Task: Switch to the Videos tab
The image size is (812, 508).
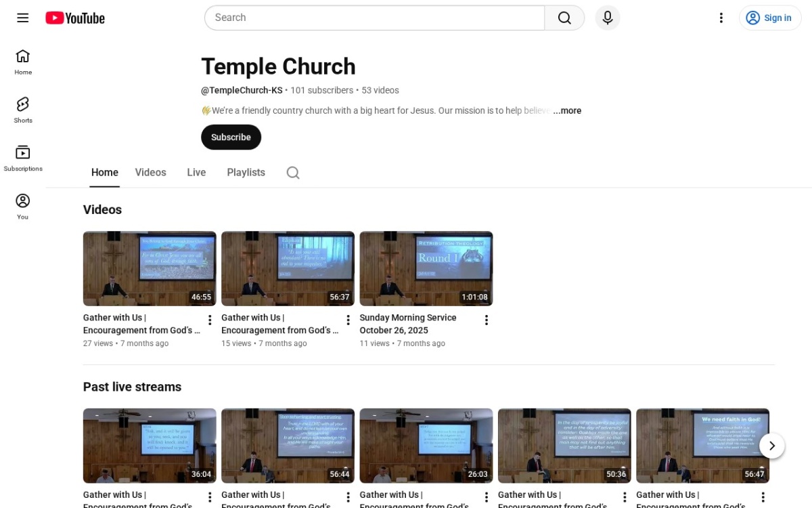Action: 150,173
